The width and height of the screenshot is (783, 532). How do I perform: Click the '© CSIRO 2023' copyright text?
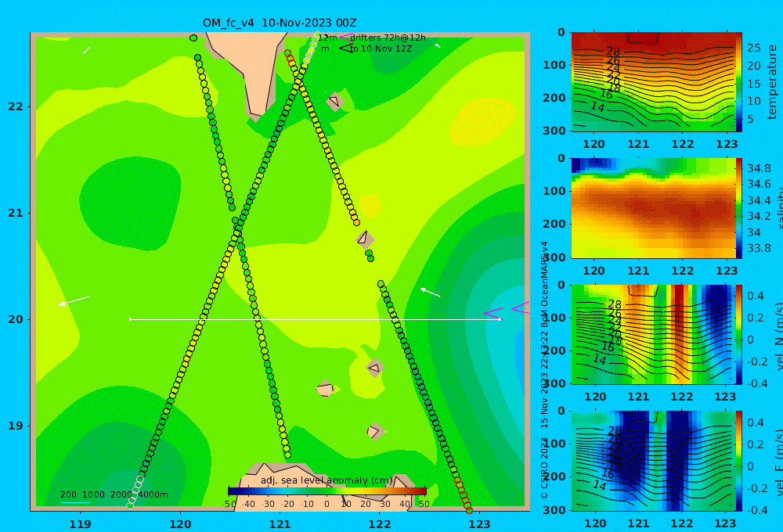coord(544,469)
